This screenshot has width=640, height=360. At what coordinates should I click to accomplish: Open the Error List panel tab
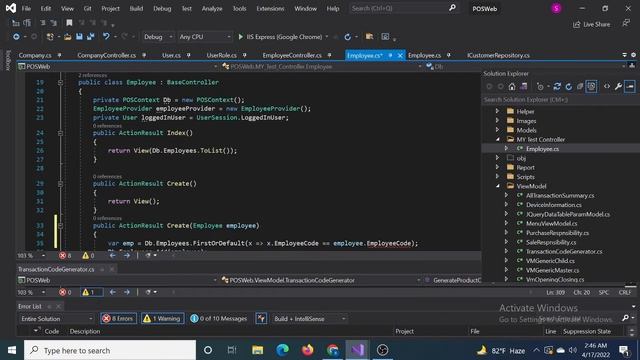pyautogui.click(x=30, y=306)
